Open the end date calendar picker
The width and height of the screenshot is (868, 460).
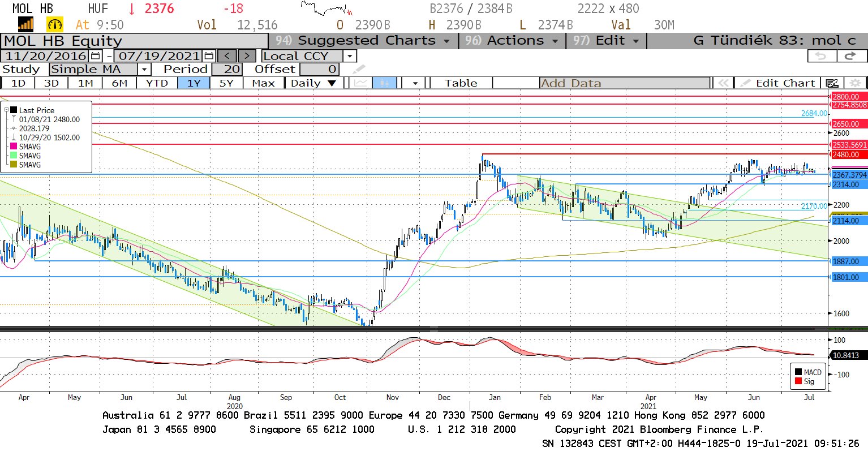click(x=209, y=56)
